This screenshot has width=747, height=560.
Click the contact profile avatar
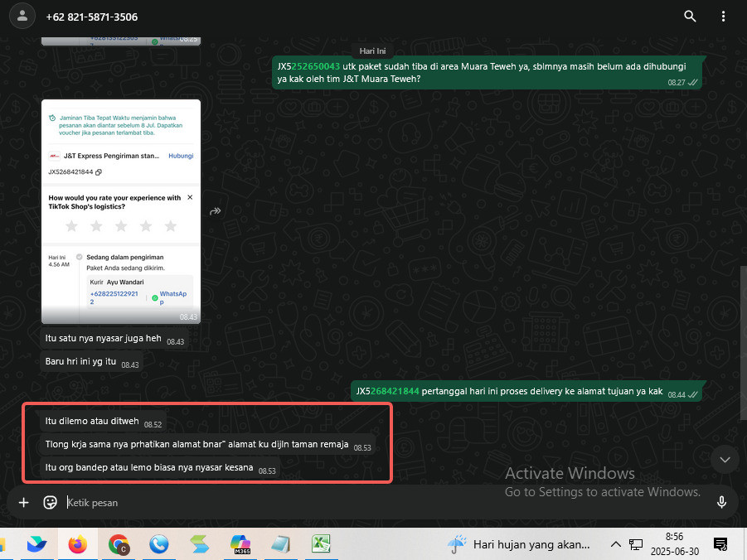tap(22, 17)
